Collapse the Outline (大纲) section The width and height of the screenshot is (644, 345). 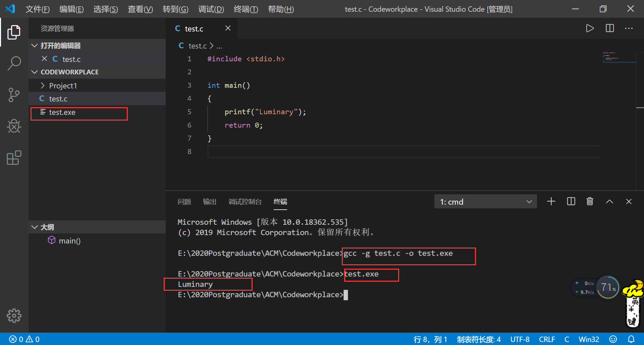[34, 227]
